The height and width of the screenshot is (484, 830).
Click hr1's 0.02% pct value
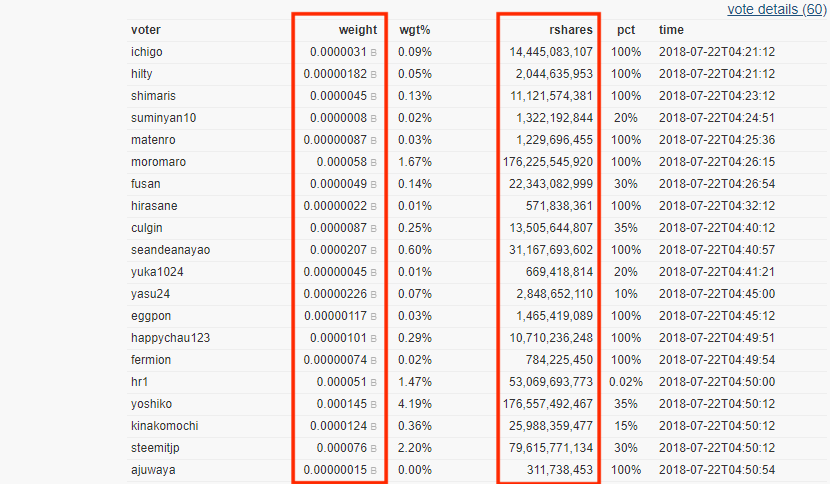coord(626,382)
